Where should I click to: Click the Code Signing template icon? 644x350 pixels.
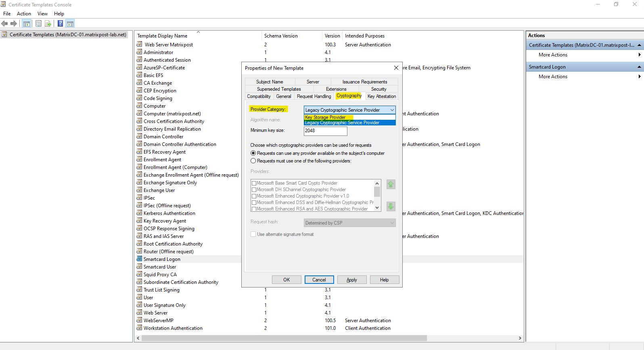[139, 98]
